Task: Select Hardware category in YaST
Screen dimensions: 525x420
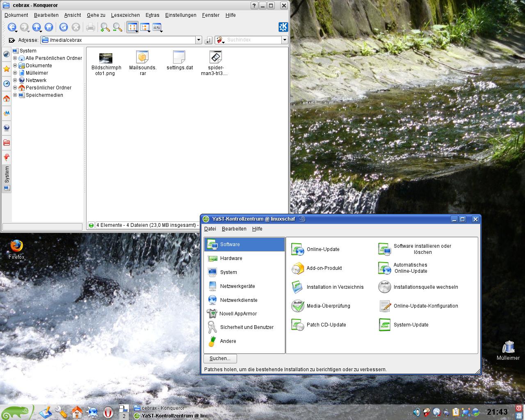Action: coord(231,258)
